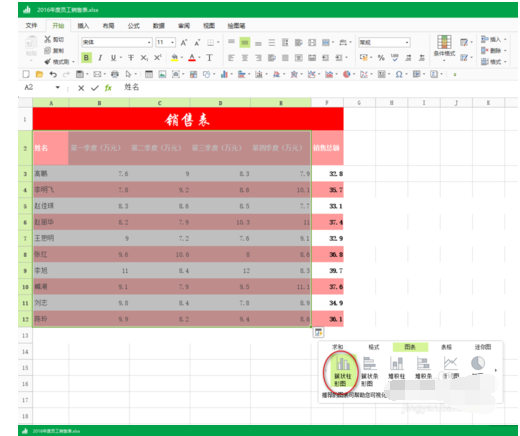The width and height of the screenshot is (520, 436).
Task: Select the line chart option in quick analysis
Action: (x=450, y=367)
